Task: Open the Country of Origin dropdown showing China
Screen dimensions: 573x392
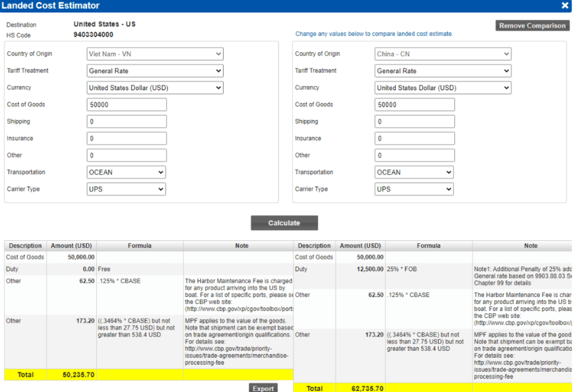Action: [442, 54]
